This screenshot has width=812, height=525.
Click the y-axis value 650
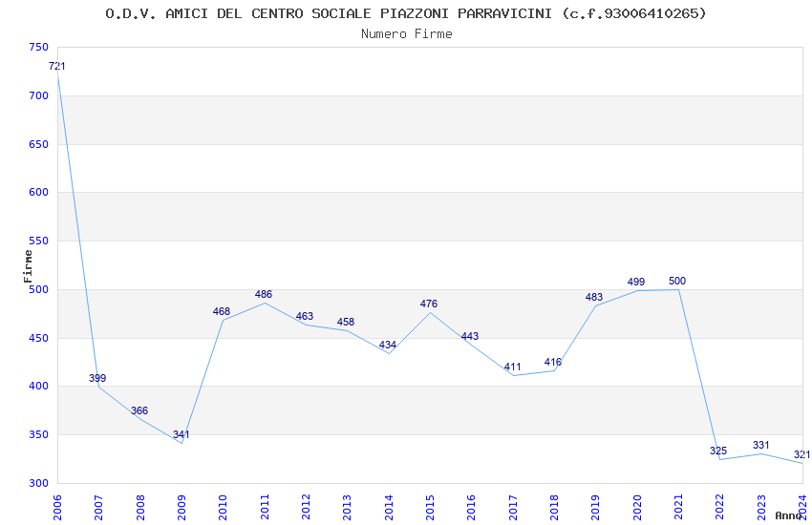click(39, 144)
